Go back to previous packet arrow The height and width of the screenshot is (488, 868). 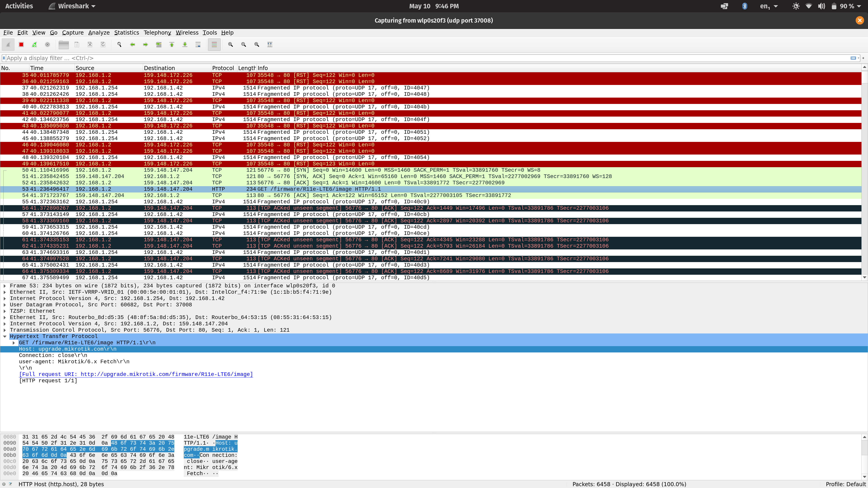coord(132,45)
